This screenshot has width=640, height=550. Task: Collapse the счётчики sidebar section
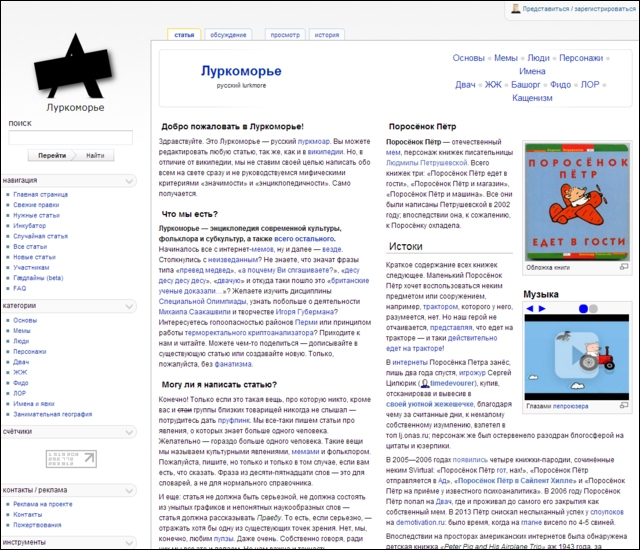(x=131, y=431)
